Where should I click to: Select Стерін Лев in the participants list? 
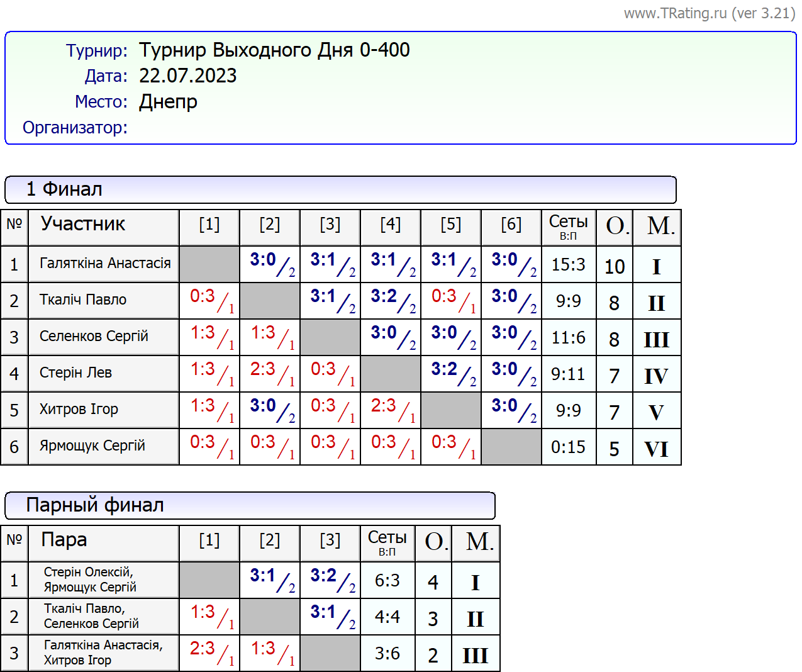75,373
